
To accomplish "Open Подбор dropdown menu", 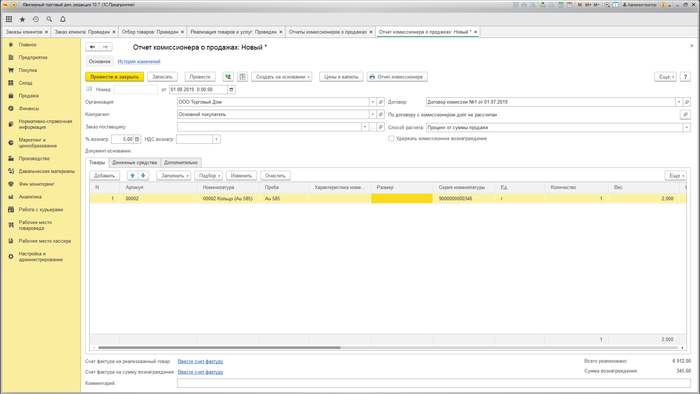I will pyautogui.click(x=208, y=175).
